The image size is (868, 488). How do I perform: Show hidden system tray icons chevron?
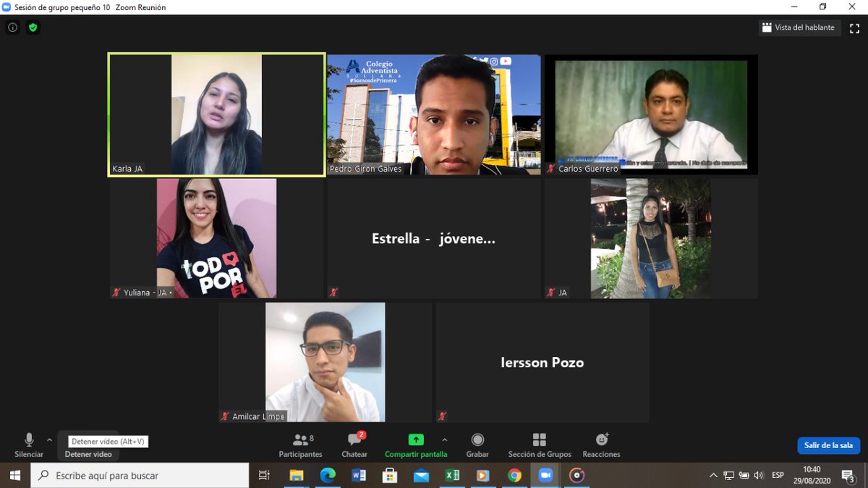(x=713, y=476)
